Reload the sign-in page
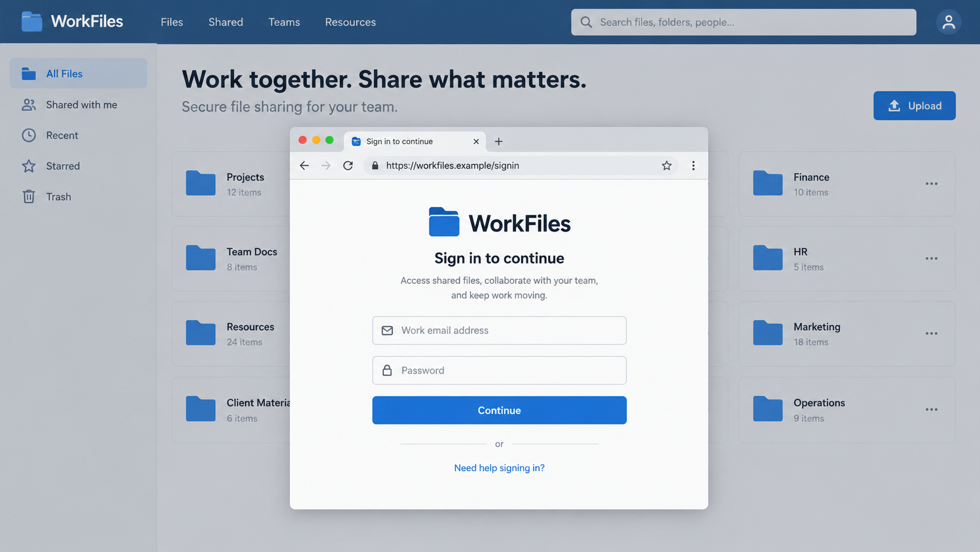980x552 pixels. tap(348, 165)
